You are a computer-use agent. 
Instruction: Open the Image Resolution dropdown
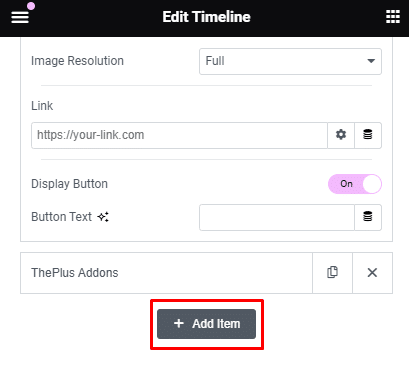(x=290, y=61)
